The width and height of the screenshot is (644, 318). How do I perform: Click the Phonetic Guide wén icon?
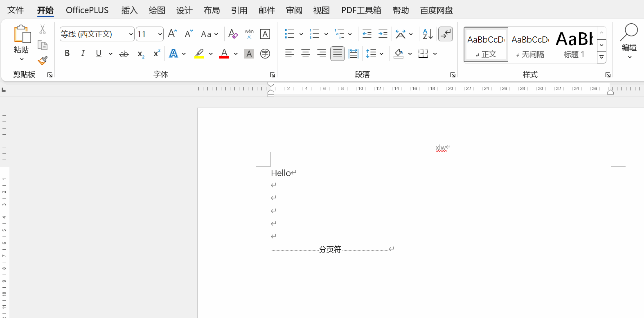tap(249, 34)
